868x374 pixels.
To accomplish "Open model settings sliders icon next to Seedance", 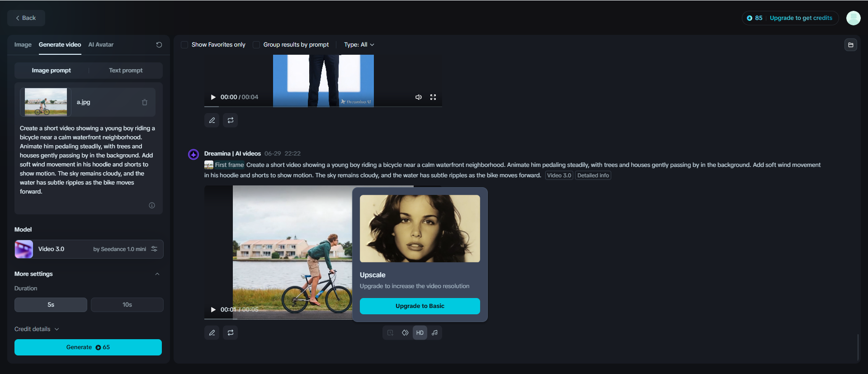I will (154, 249).
